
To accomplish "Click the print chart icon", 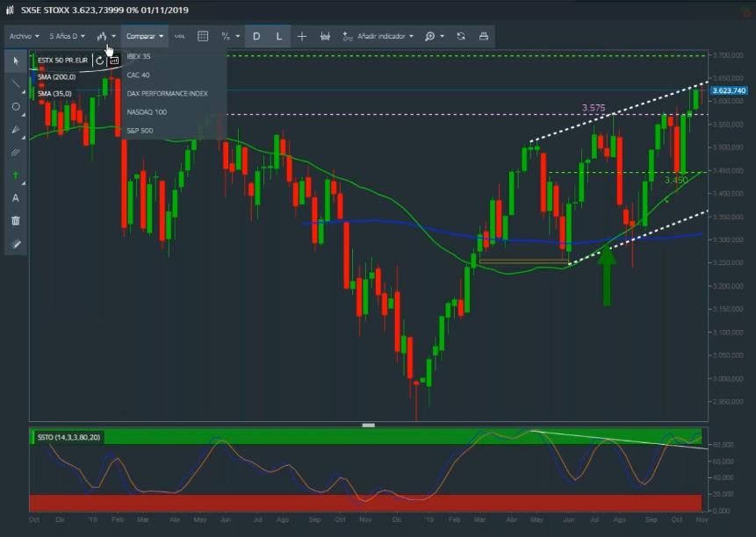I will [484, 36].
